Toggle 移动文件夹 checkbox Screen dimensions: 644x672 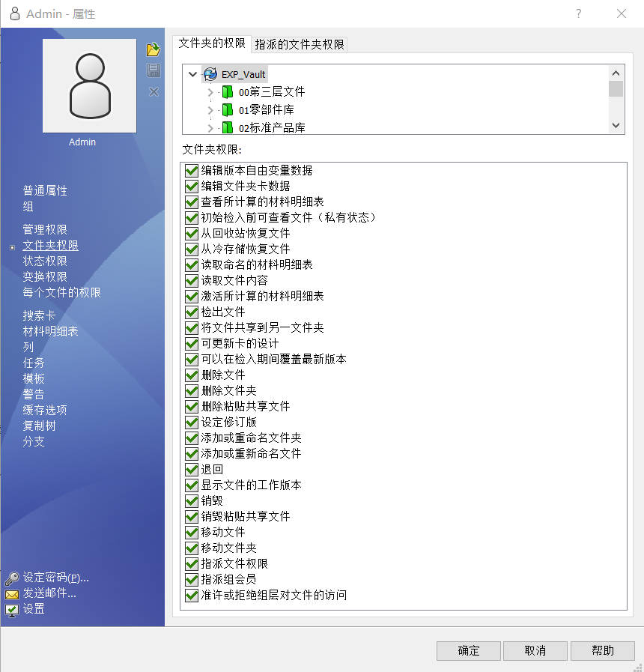192,548
